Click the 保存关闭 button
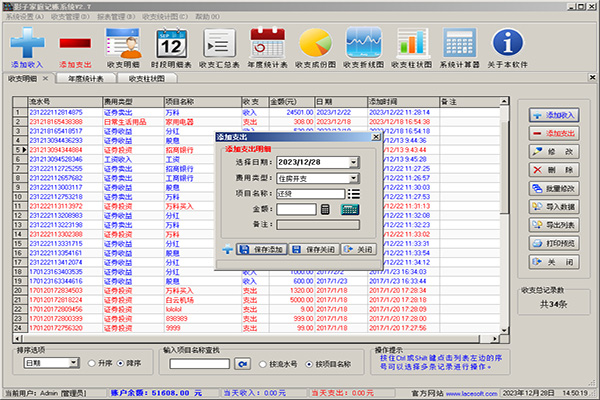600x400 pixels. click(x=314, y=250)
